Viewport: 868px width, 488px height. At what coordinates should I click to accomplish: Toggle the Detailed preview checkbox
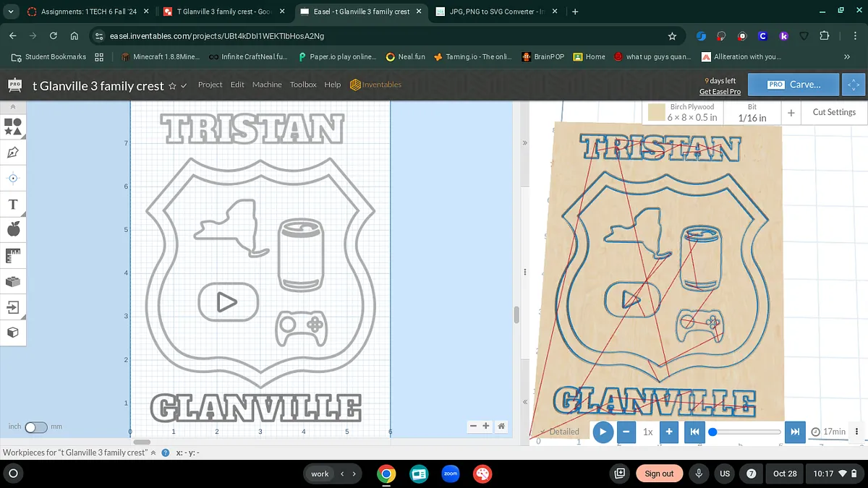(x=544, y=432)
